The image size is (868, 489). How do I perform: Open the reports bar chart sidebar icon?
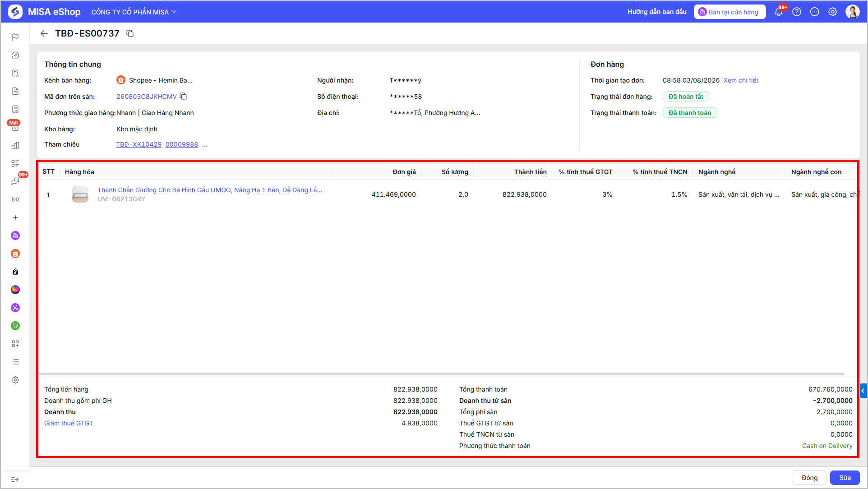click(15, 145)
